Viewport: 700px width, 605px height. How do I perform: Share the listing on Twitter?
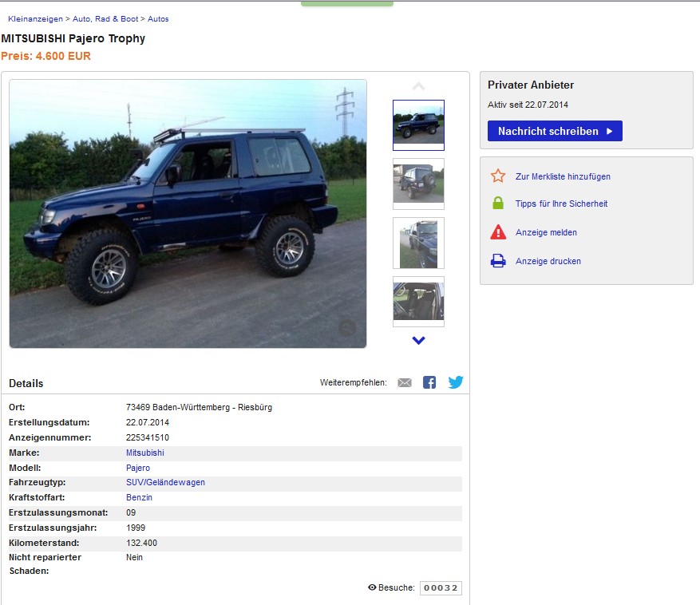pos(455,382)
